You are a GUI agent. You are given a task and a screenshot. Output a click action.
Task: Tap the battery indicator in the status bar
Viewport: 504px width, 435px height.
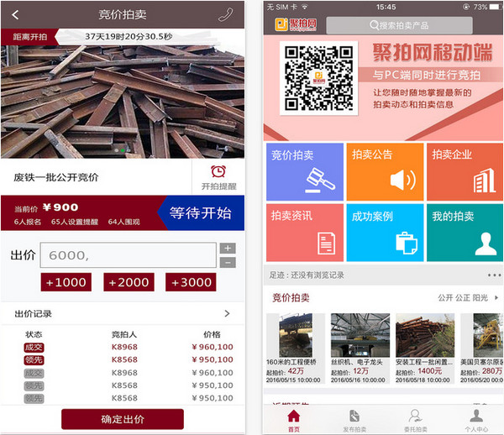pos(495,7)
